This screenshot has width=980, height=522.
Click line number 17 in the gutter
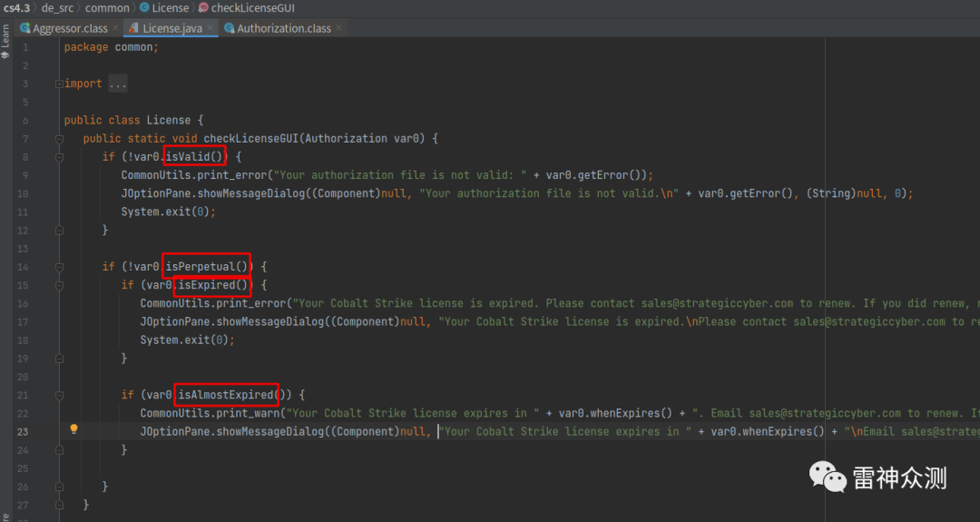tap(23, 322)
